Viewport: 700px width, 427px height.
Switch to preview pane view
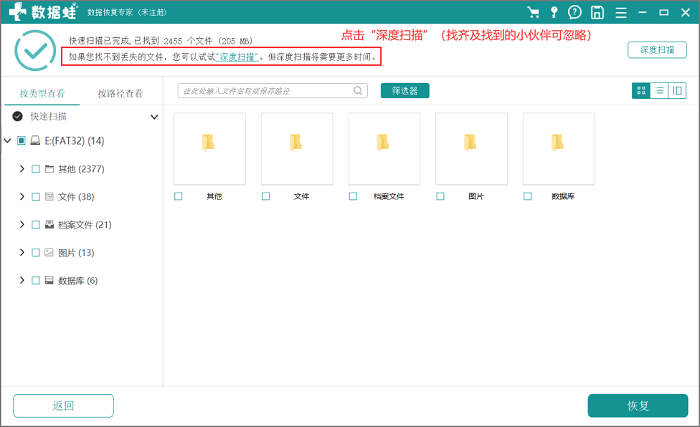pos(677,91)
